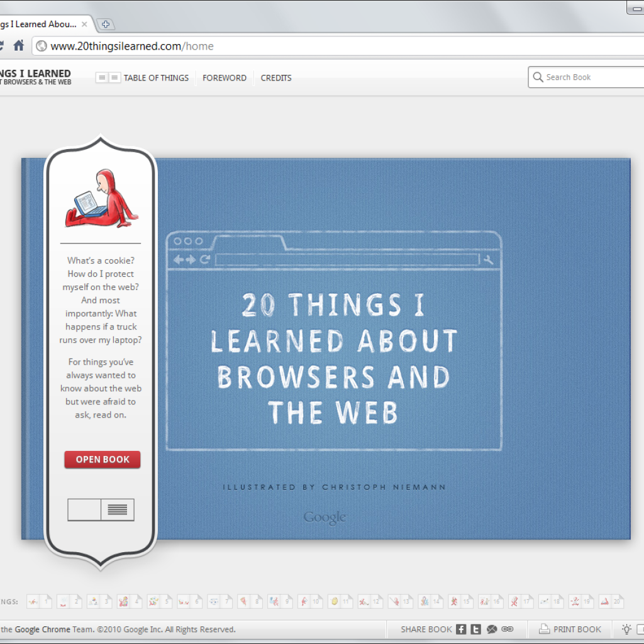
Task: Jump to chapter 1 thumbnail
Action: coord(39,601)
